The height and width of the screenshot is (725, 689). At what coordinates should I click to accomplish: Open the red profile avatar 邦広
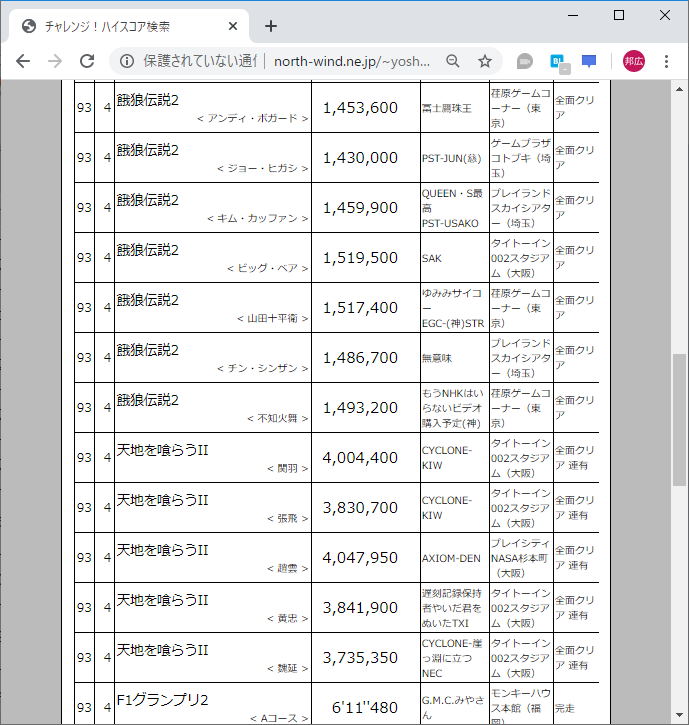pos(634,61)
